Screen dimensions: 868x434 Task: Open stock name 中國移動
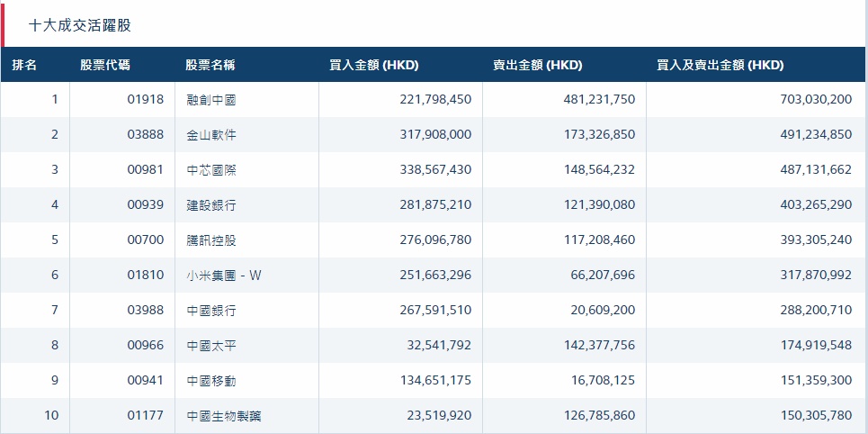(x=211, y=381)
